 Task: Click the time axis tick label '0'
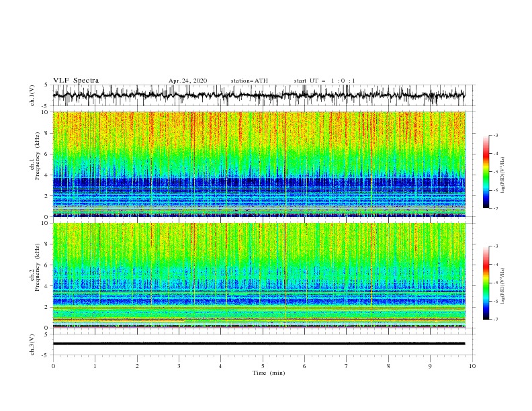click(x=53, y=366)
